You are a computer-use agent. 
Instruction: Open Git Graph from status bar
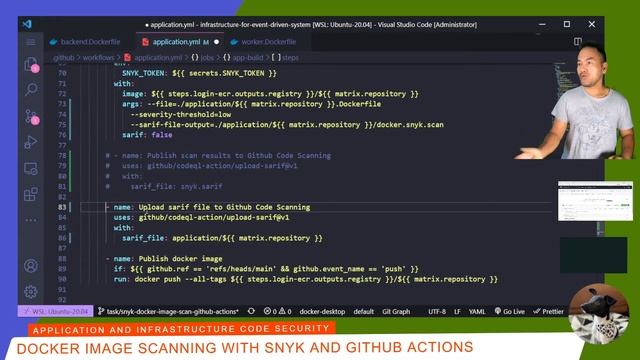[396, 311]
